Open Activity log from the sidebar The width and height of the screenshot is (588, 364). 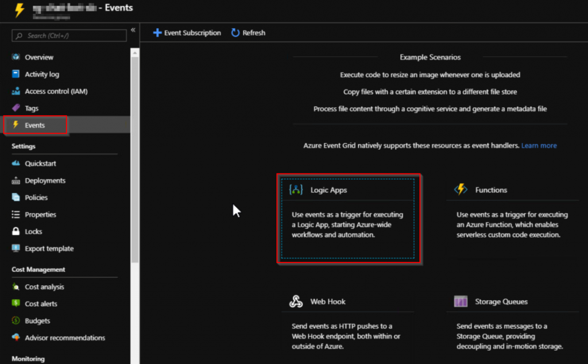click(x=42, y=74)
